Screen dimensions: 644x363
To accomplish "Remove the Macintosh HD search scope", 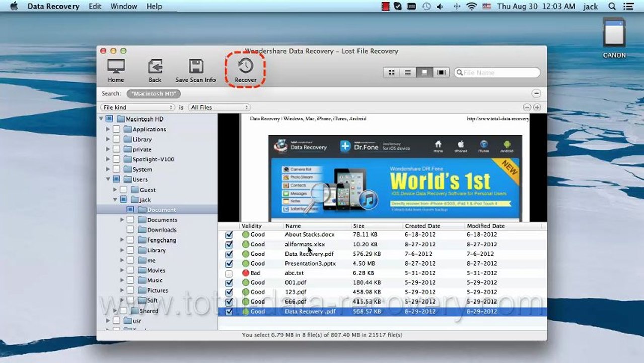I will (537, 93).
